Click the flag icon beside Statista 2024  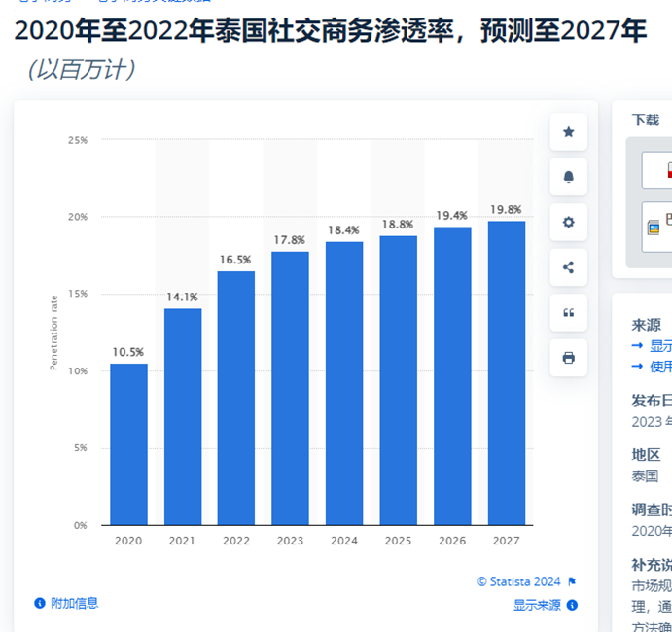[572, 581]
